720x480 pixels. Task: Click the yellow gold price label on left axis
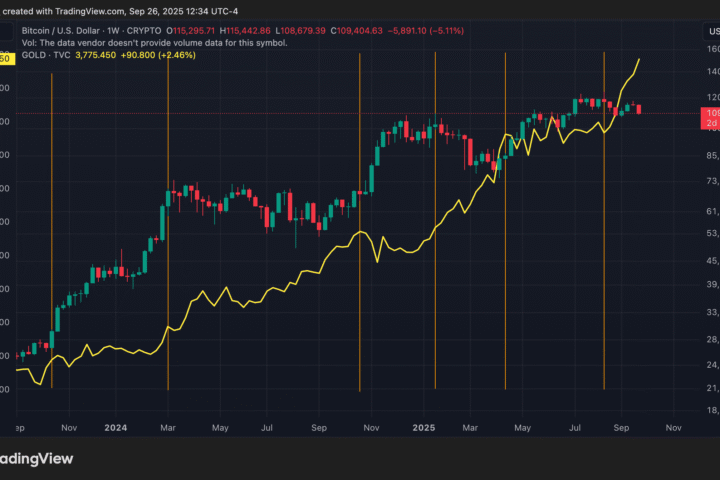coord(5,58)
